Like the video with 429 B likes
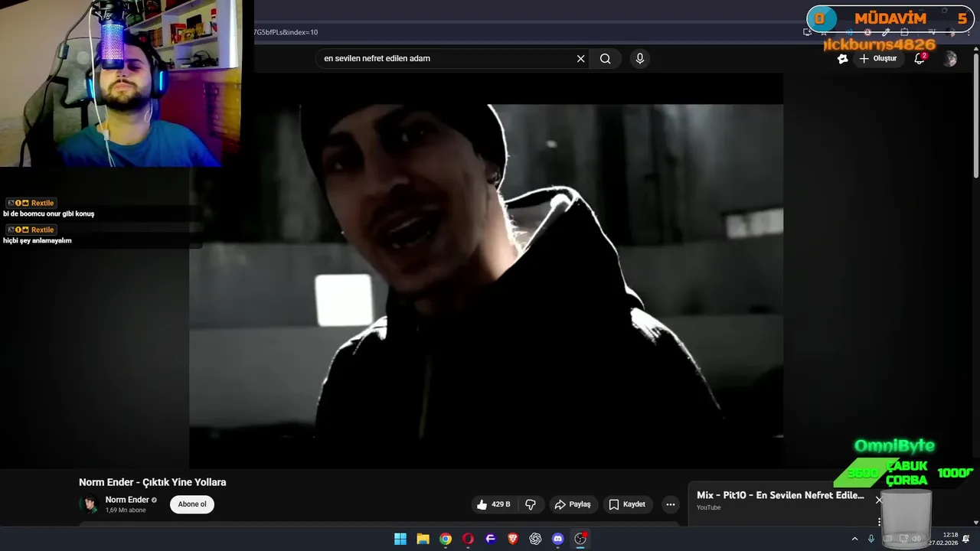This screenshot has height=551, width=980. click(x=493, y=504)
